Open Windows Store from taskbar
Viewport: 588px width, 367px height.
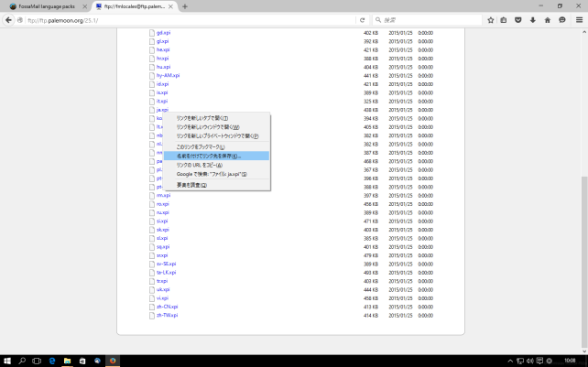[82, 361]
